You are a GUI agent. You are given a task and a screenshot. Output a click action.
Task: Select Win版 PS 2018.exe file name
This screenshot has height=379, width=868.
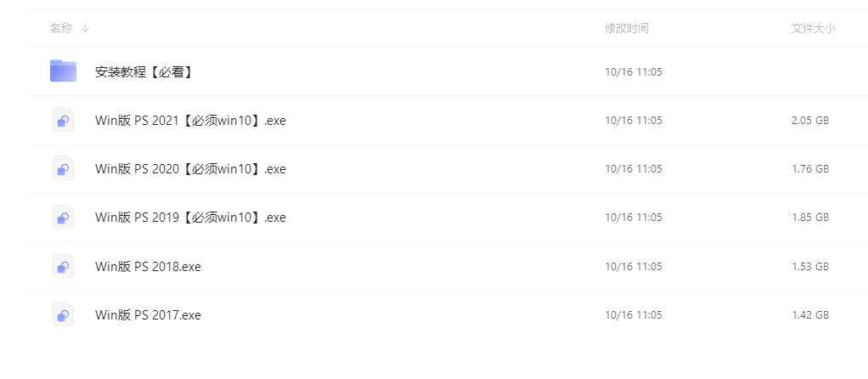(148, 267)
